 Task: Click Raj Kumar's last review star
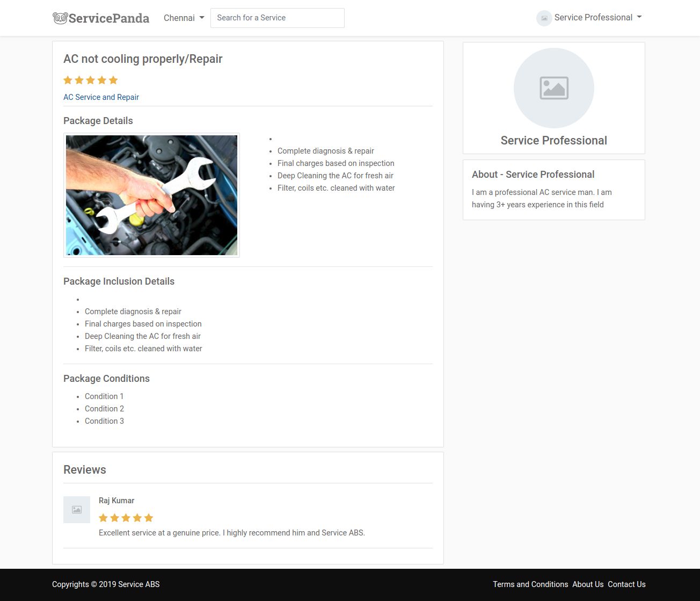pos(149,518)
